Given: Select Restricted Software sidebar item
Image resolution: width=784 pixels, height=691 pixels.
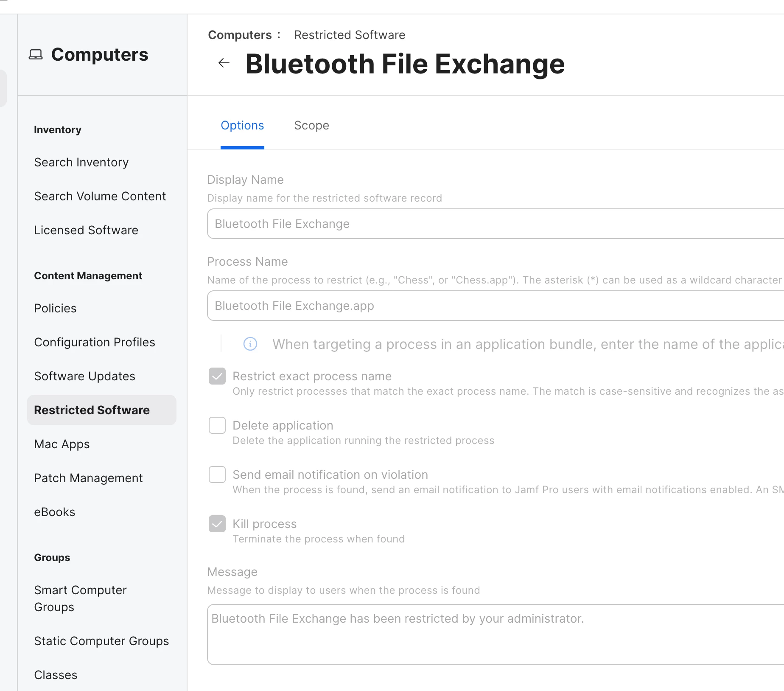Looking at the screenshot, I should click(x=102, y=410).
